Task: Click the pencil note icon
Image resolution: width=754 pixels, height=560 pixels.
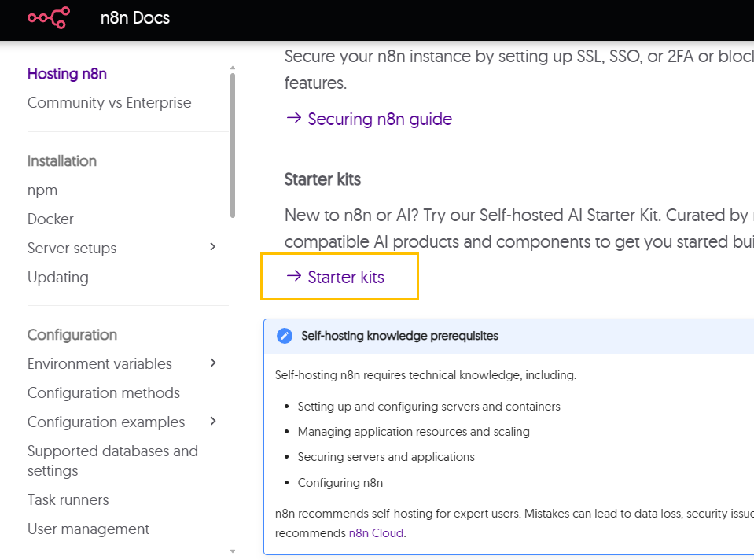Action: pos(285,336)
